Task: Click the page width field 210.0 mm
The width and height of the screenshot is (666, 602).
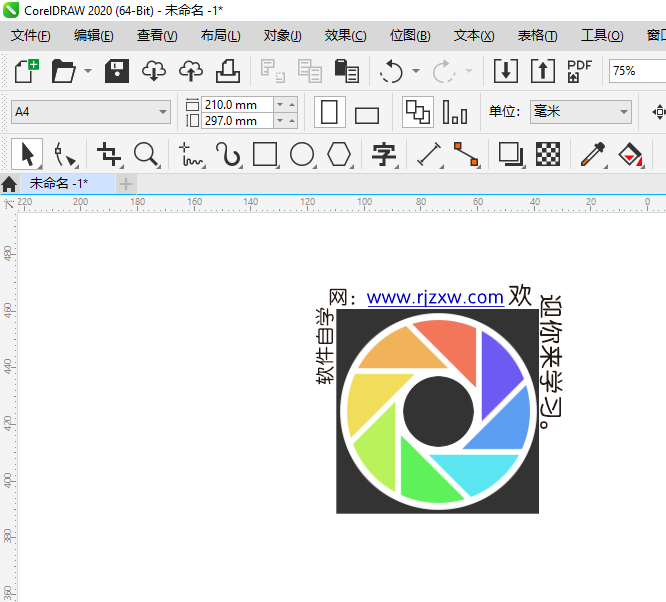Action: click(237, 105)
